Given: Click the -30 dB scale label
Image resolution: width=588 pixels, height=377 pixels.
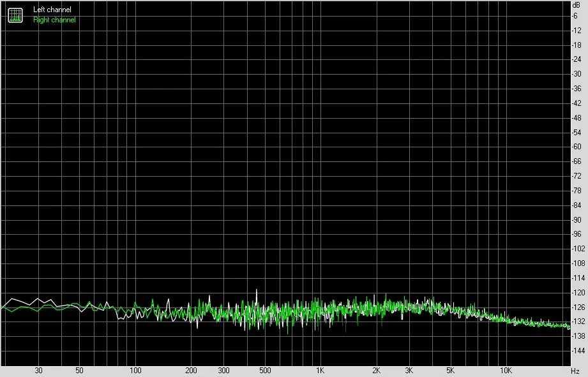Looking at the screenshot, I should tap(577, 74).
